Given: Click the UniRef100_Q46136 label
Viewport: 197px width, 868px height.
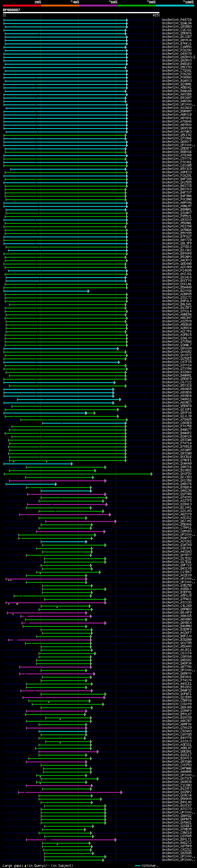Looking at the screenshot, I should [177, 491].
